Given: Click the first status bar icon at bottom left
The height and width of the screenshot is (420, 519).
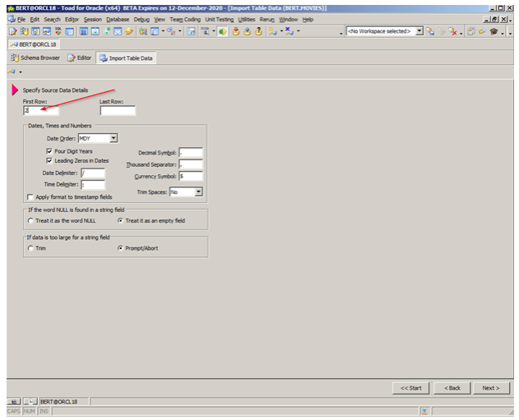Looking at the screenshot, I should [x=14, y=402].
